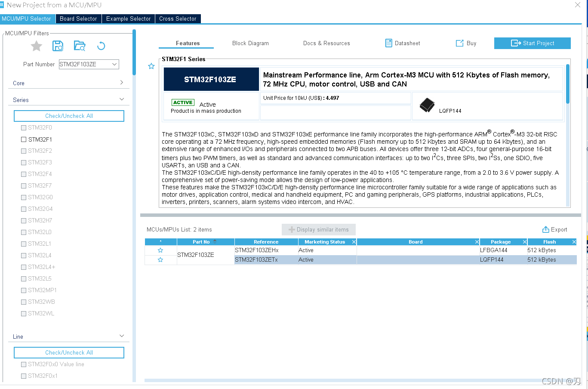Expand the Core filter section
Viewport: 588px width, 389px height.
coord(122,83)
